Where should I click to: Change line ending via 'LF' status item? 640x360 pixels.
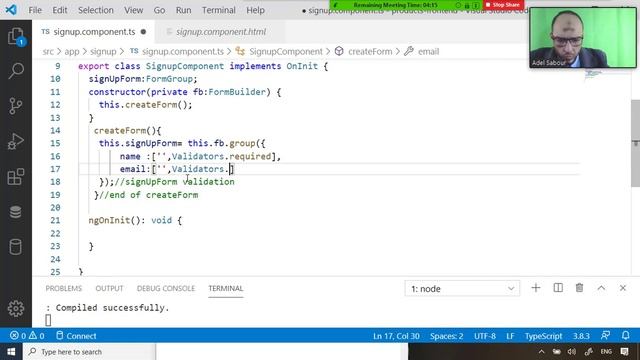point(510,336)
